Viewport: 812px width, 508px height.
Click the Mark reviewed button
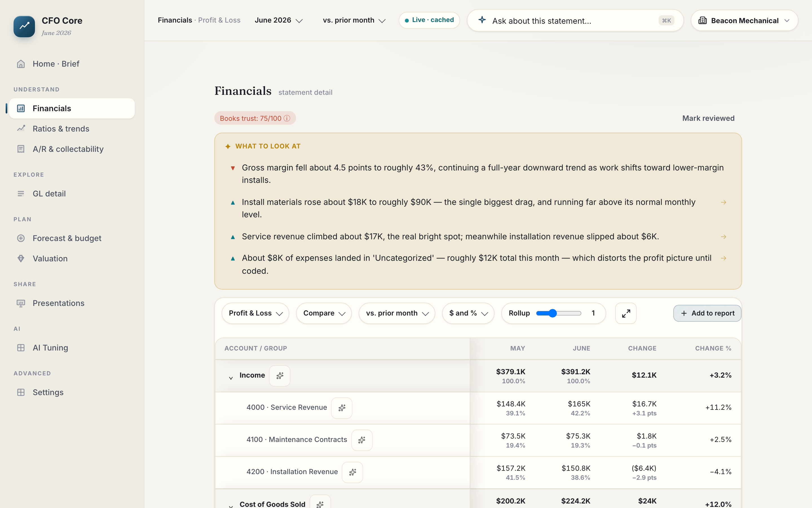coord(708,118)
